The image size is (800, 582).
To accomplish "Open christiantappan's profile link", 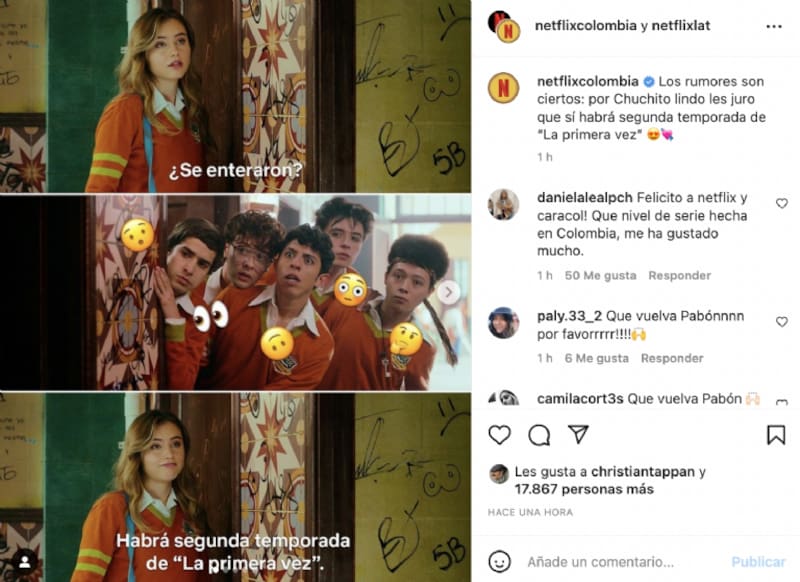I will tap(643, 472).
